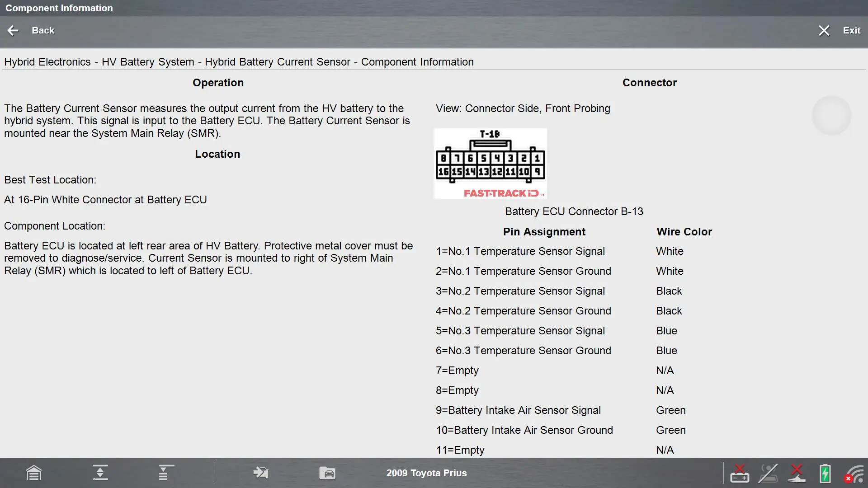Click the X exit icon
Viewport: 868px width, 488px height.
click(824, 30)
